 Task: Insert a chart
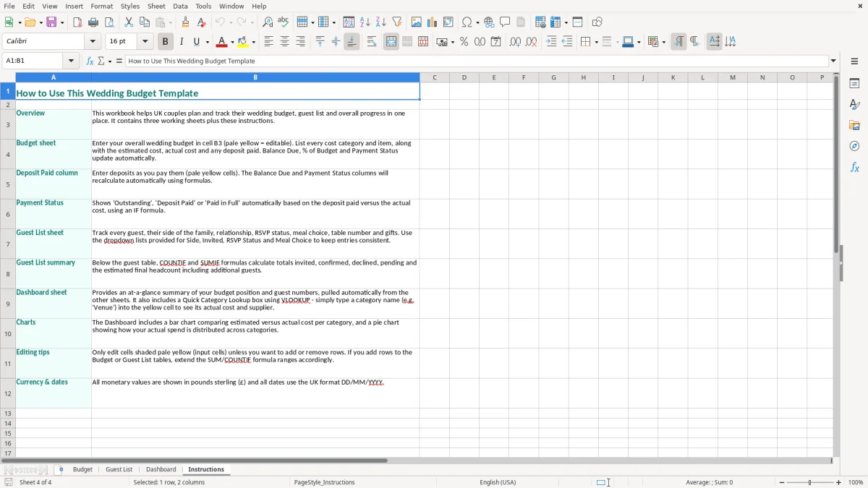click(433, 22)
